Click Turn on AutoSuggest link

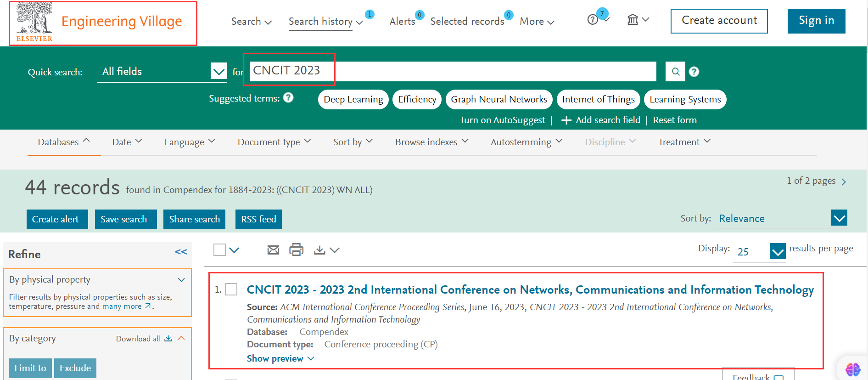[502, 120]
